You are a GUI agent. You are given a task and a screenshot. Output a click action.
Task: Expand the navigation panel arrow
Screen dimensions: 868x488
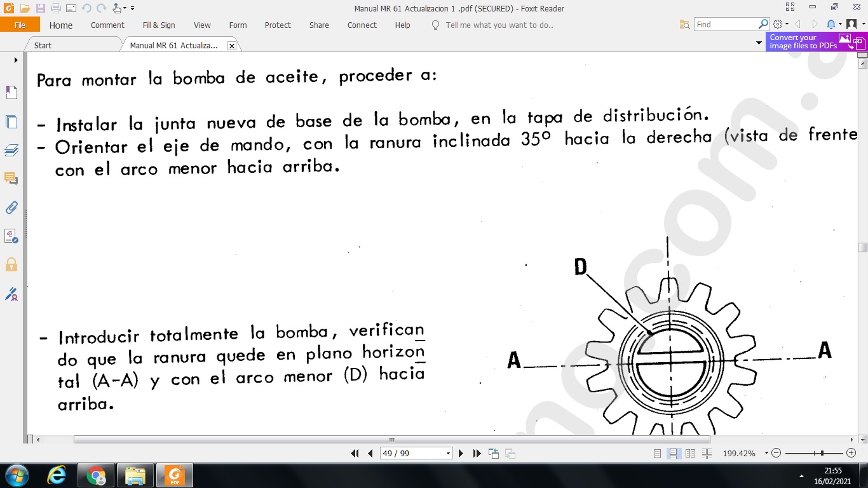coord(16,60)
